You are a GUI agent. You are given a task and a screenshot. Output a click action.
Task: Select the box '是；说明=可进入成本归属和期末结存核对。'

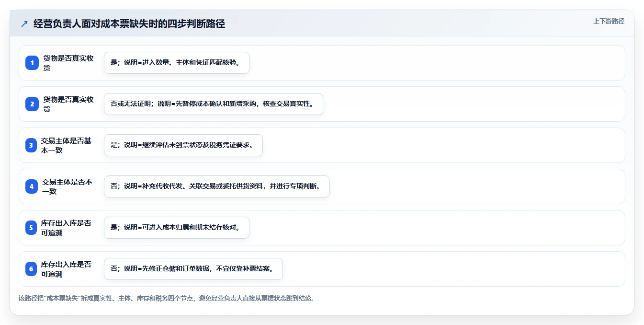[177, 228]
